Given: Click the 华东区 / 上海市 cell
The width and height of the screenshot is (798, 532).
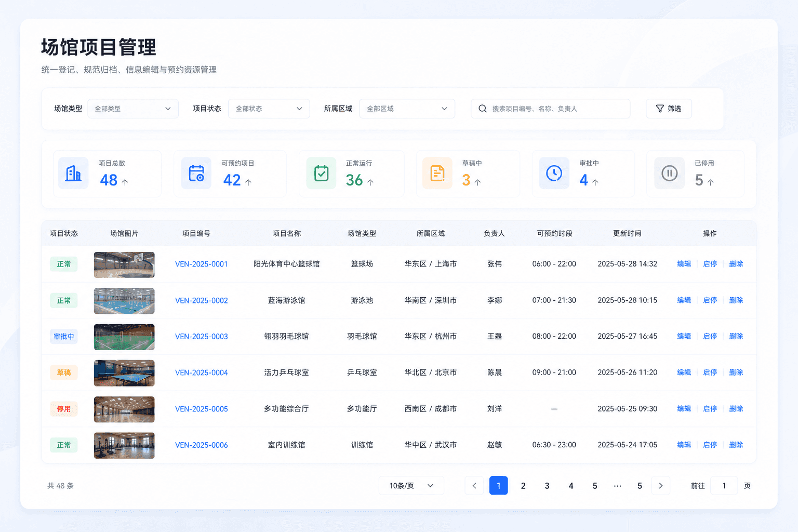Looking at the screenshot, I should click(x=431, y=264).
